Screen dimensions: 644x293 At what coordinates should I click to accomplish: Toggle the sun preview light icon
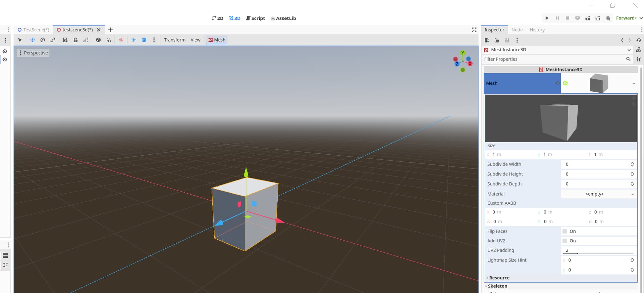pyautogui.click(x=133, y=40)
